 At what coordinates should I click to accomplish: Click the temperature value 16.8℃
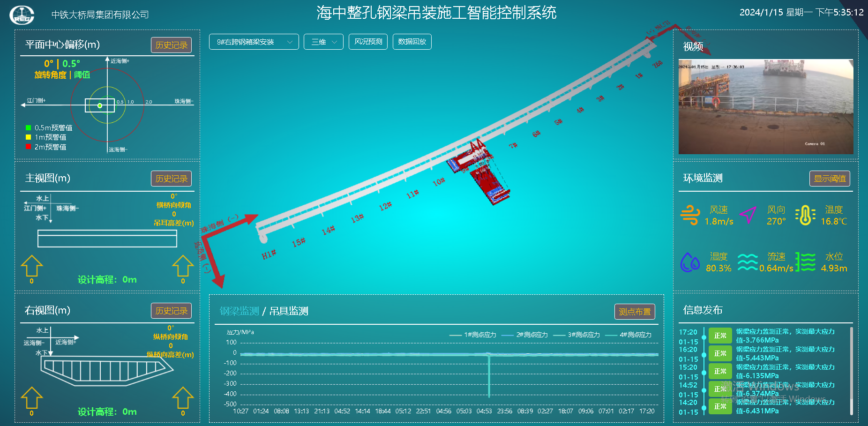[x=834, y=221]
